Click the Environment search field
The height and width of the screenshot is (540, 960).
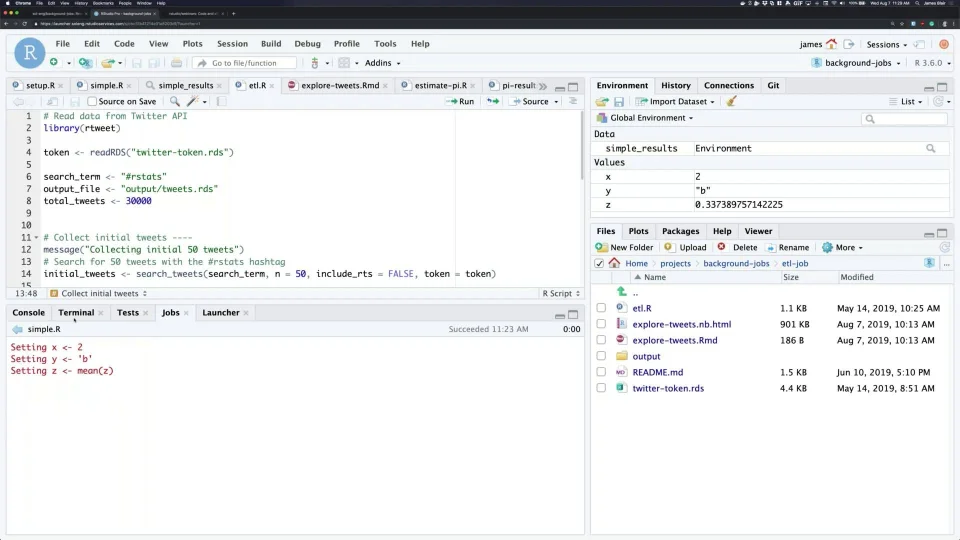[904, 119]
